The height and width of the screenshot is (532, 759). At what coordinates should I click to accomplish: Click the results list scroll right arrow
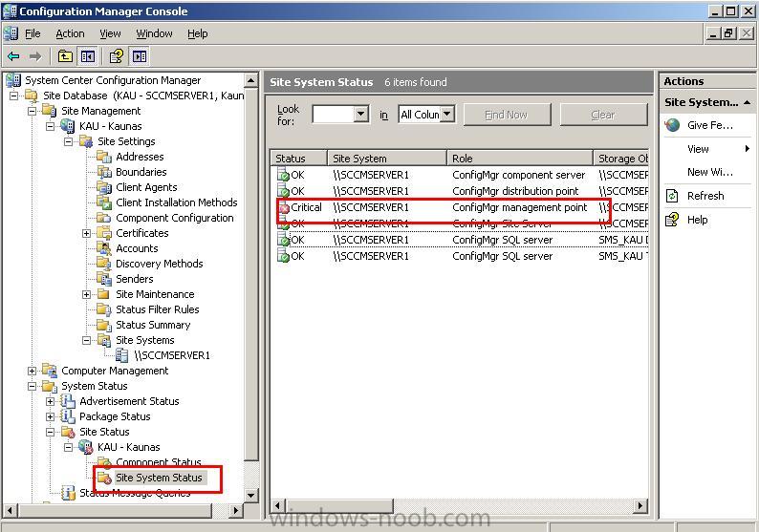(640, 506)
